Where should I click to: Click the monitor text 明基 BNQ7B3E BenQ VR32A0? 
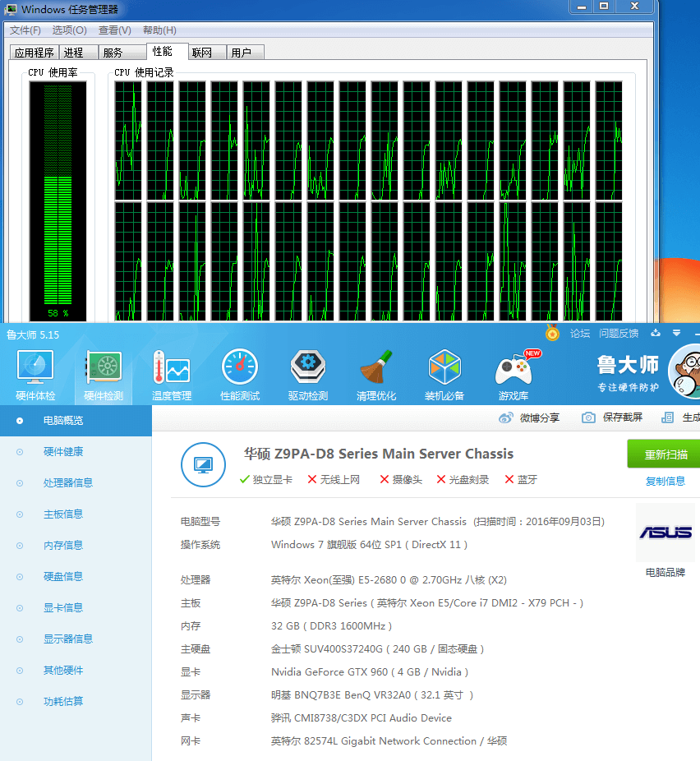372,695
